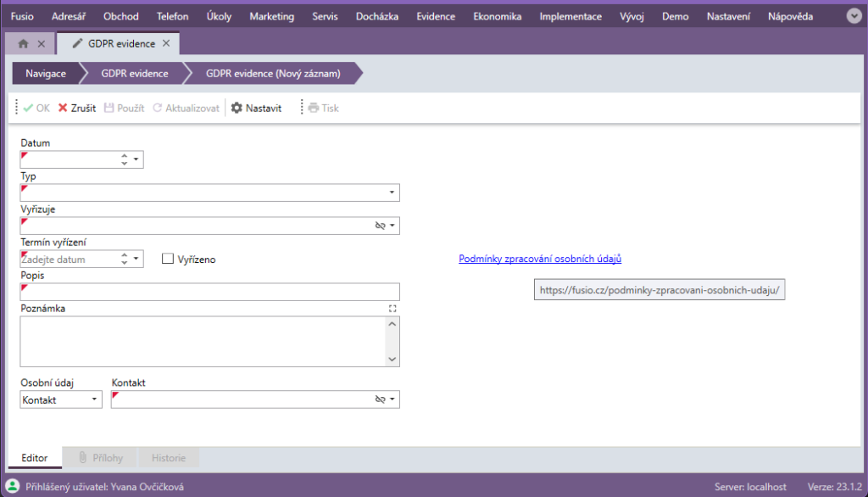Screen dimensions: 868x497
Task: Click the Popis input field
Action: tap(209, 292)
